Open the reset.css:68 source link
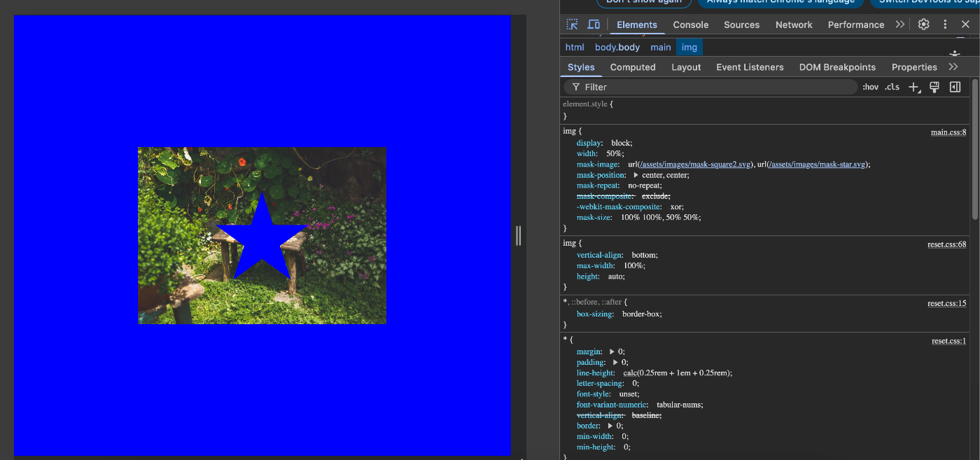Image resolution: width=980 pixels, height=460 pixels. (947, 244)
